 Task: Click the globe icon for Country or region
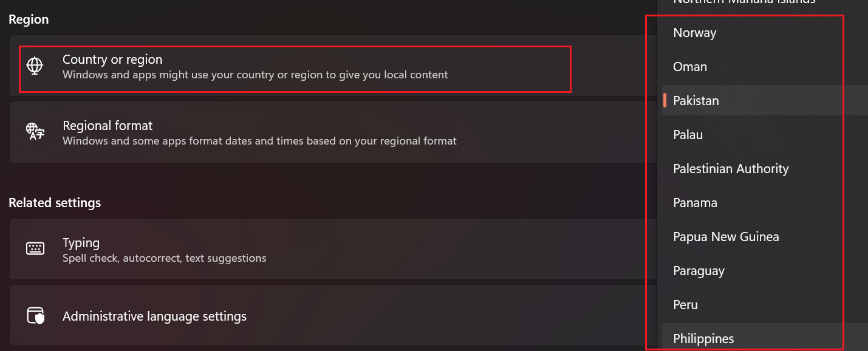coord(35,66)
